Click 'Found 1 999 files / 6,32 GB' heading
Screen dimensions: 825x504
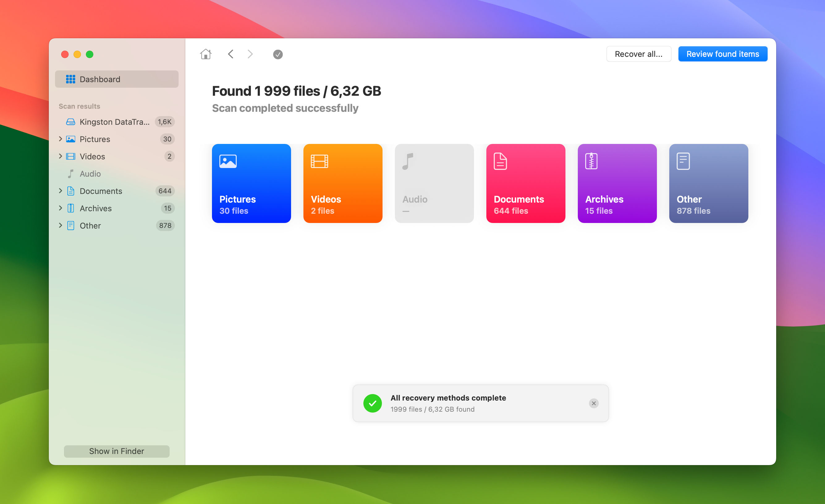click(x=296, y=91)
